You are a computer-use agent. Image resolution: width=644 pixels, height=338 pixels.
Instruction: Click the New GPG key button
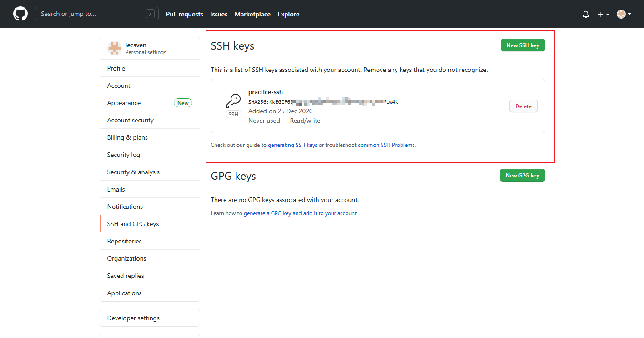tap(523, 176)
